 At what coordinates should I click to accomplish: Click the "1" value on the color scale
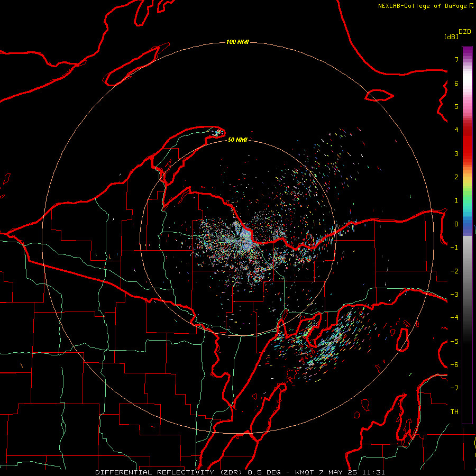pyautogui.click(x=456, y=200)
